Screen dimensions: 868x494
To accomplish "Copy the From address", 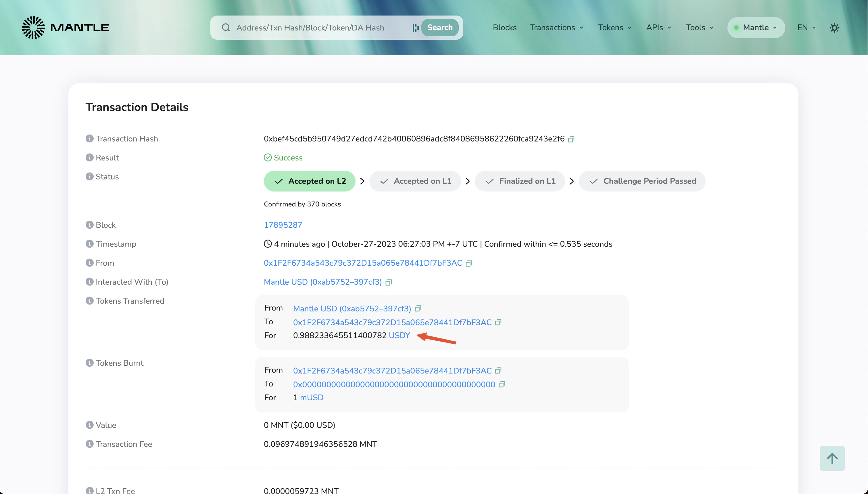I will pyautogui.click(x=469, y=263).
